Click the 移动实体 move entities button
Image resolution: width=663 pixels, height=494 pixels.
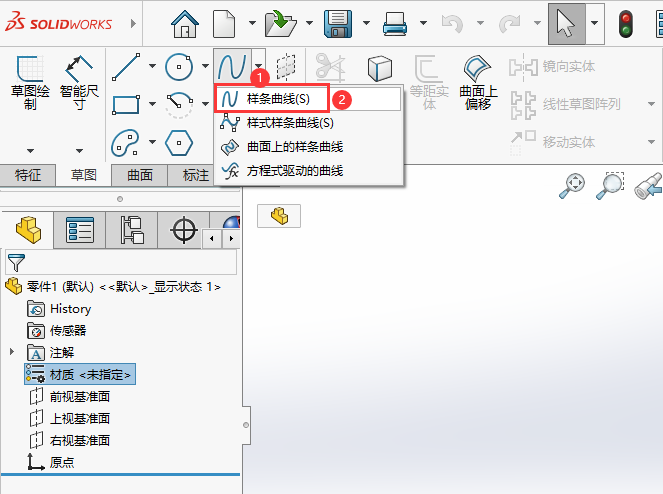click(x=552, y=142)
